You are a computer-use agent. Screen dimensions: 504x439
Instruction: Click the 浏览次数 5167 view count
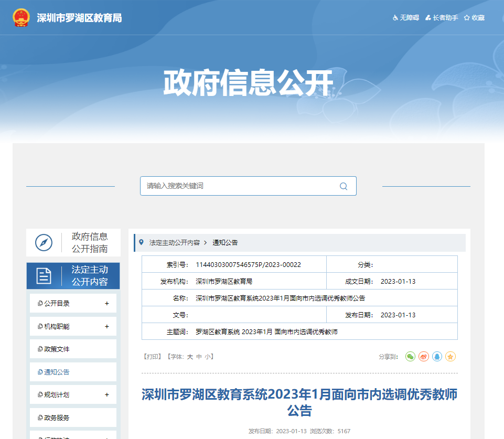click(330, 431)
